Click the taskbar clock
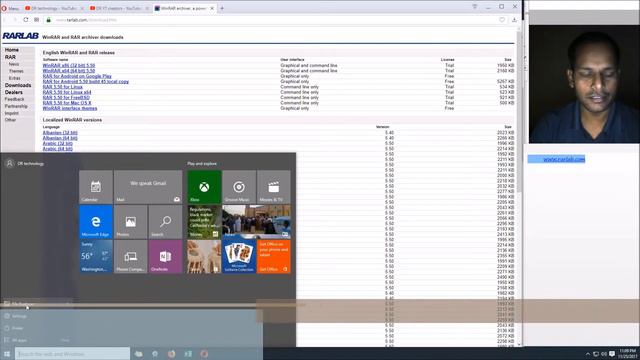 [628, 353]
